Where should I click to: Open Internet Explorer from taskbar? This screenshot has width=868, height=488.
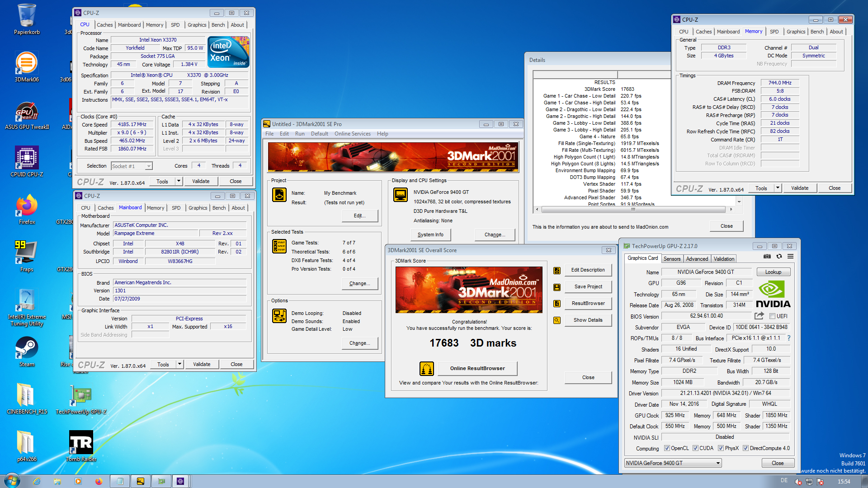tap(37, 481)
